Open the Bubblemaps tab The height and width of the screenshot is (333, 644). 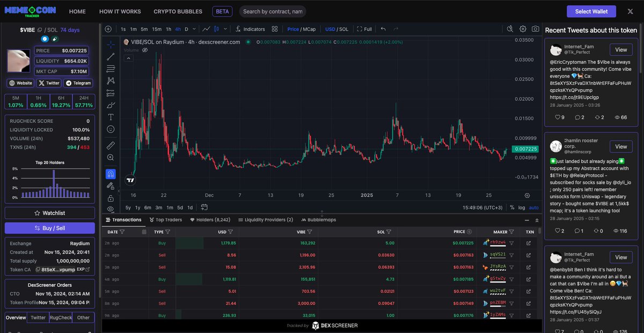click(318, 220)
